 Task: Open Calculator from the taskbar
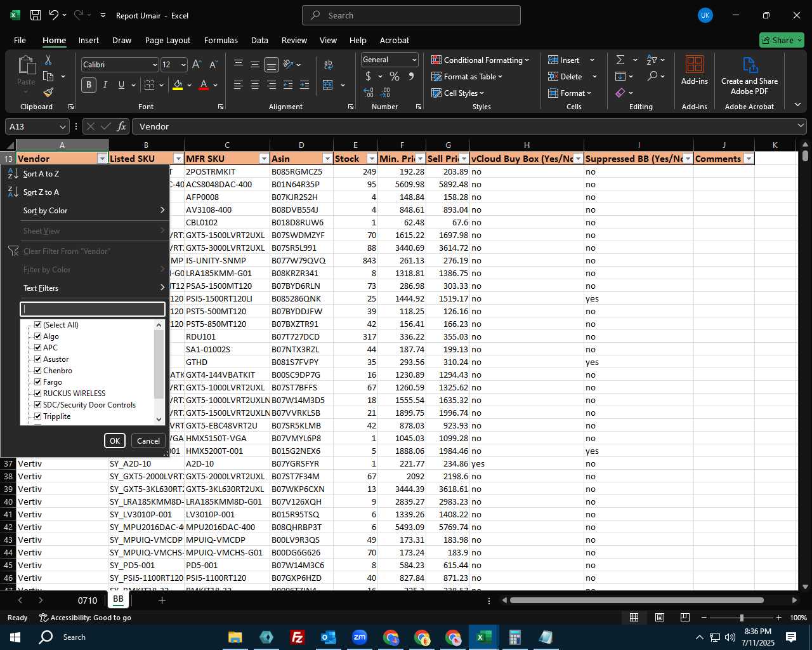pos(514,637)
